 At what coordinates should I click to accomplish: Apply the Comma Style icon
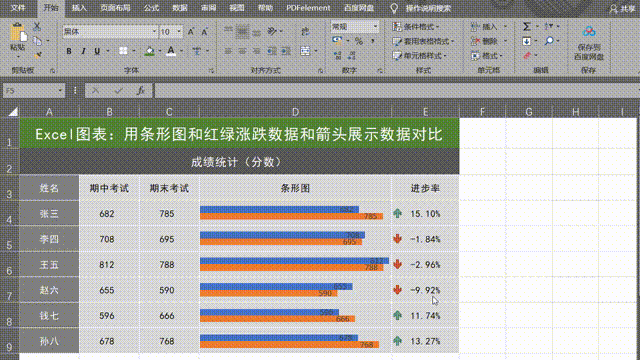tap(373, 41)
